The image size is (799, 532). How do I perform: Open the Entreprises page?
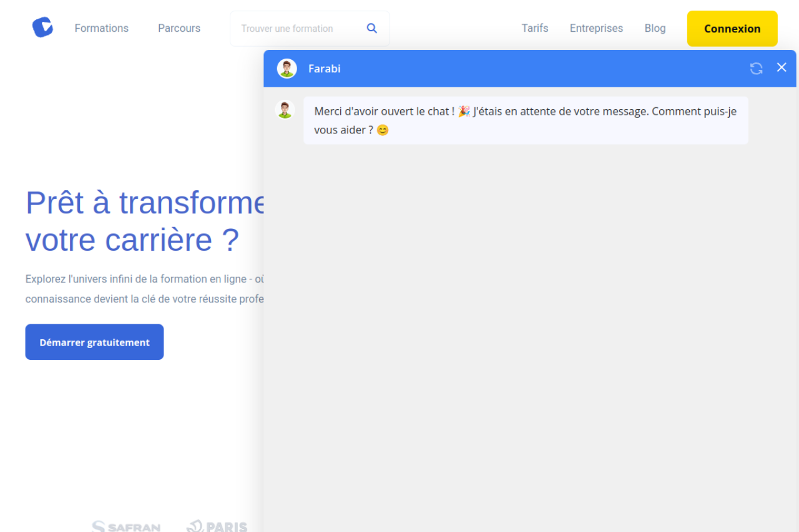[596, 28]
